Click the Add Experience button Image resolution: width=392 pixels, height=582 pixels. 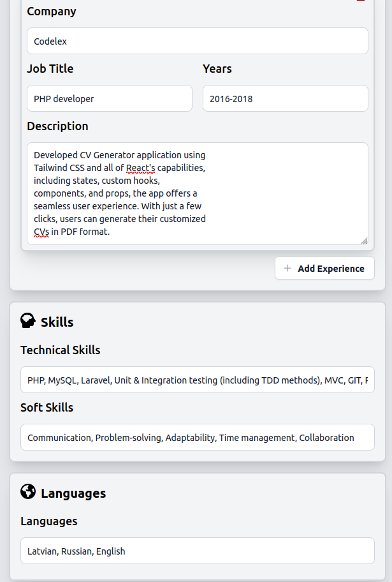pos(324,268)
